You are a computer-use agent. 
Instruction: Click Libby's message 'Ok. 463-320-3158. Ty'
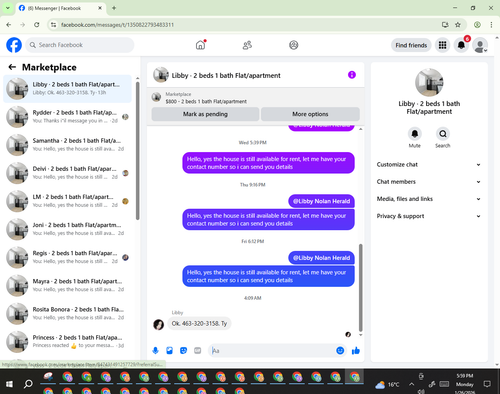click(x=199, y=323)
